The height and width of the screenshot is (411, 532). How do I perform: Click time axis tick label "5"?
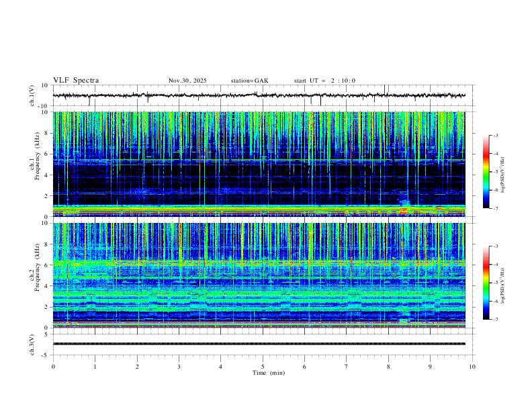(x=263, y=367)
